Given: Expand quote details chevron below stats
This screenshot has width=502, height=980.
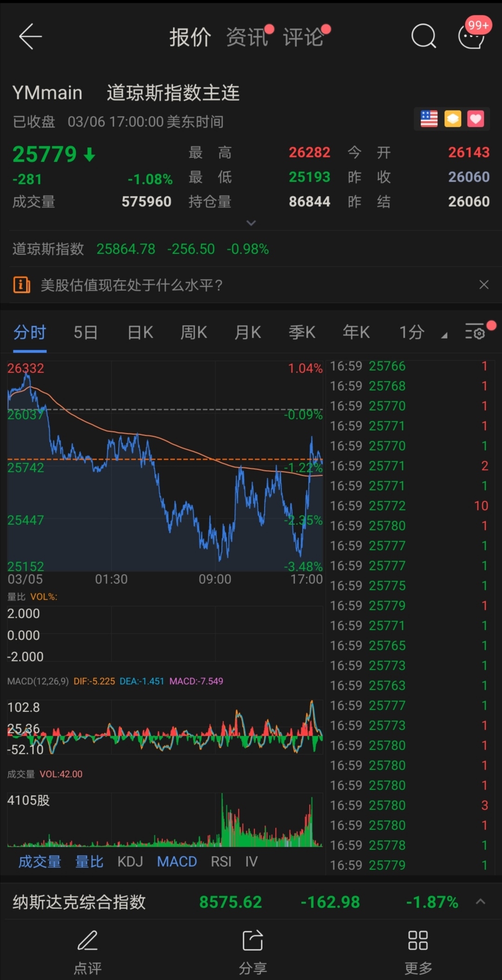Looking at the screenshot, I should 251,223.
